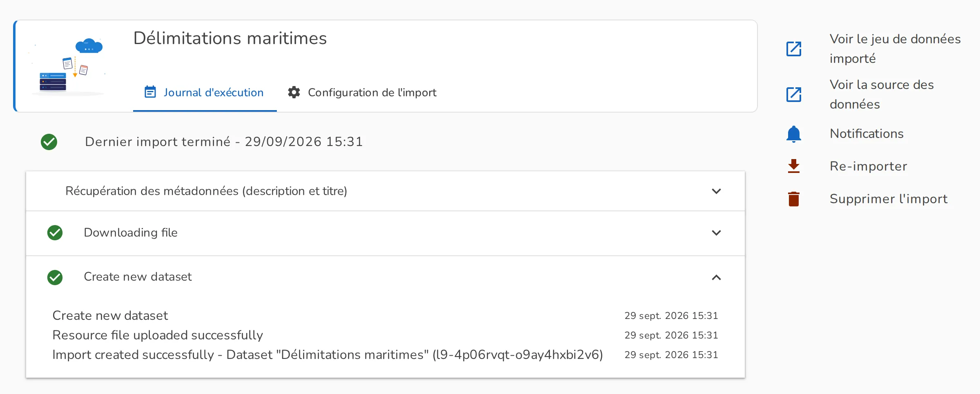The width and height of the screenshot is (980, 394).
Task: Open the Configuration de l'import tab
Action: point(362,93)
